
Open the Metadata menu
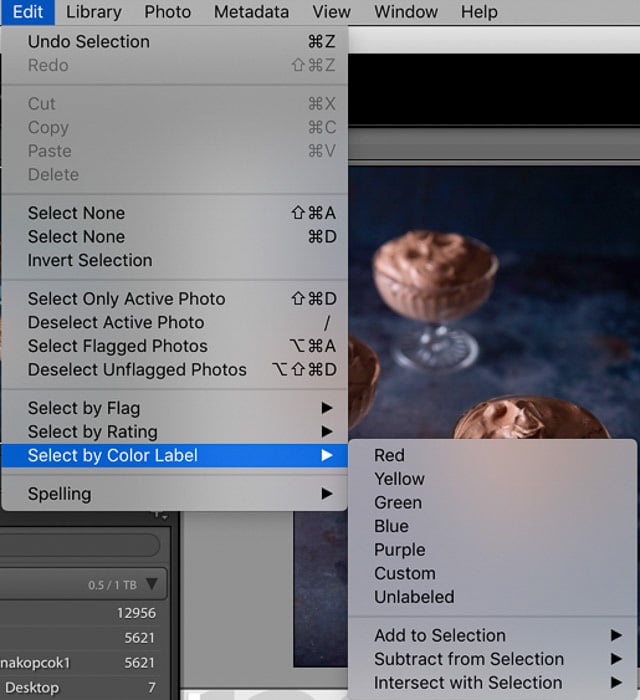(x=251, y=12)
